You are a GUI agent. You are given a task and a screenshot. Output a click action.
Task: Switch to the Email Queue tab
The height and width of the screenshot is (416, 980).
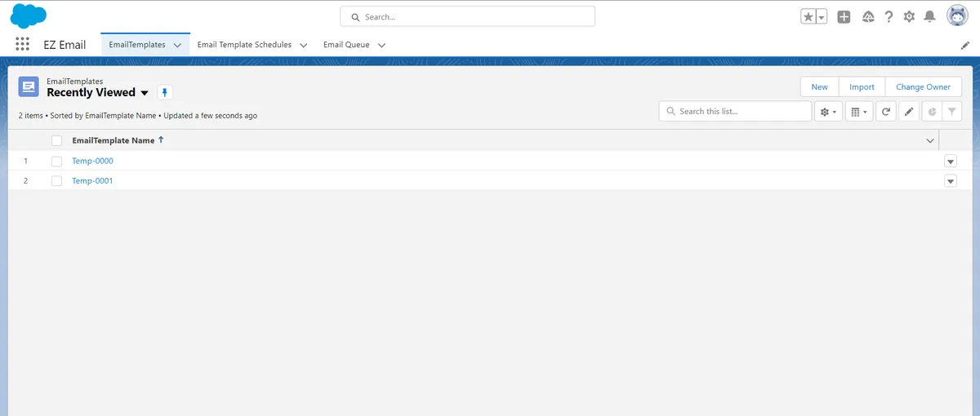click(346, 45)
